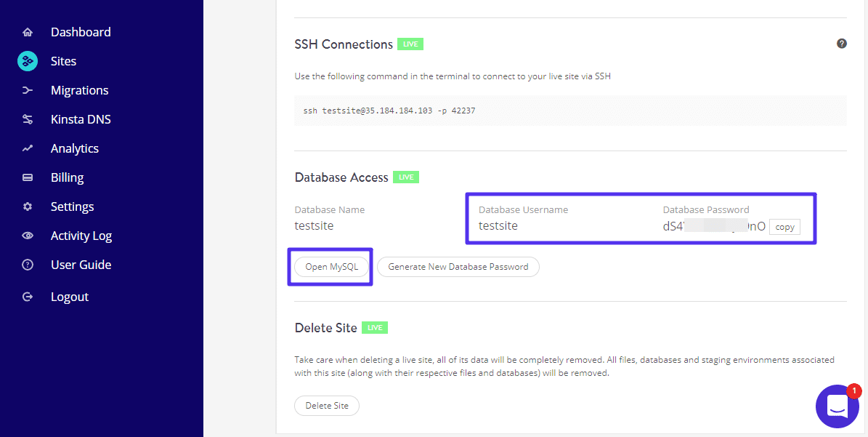Click the Delete Site button
The width and height of the screenshot is (868, 437).
[x=326, y=405]
